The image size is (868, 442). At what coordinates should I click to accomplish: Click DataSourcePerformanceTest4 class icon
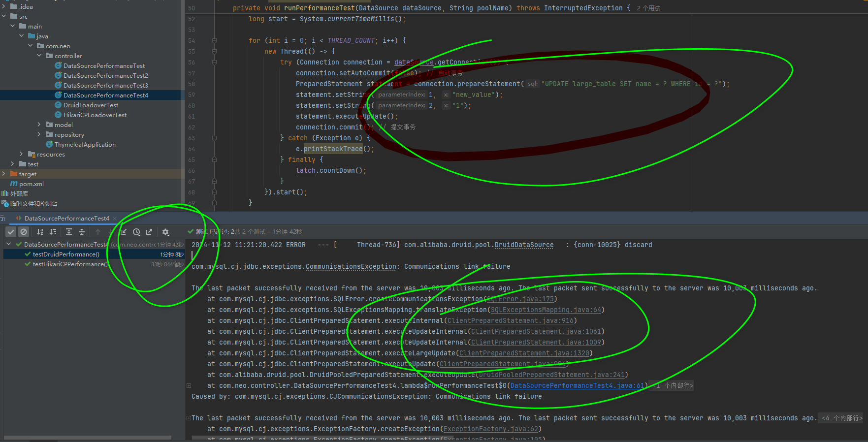click(x=58, y=95)
